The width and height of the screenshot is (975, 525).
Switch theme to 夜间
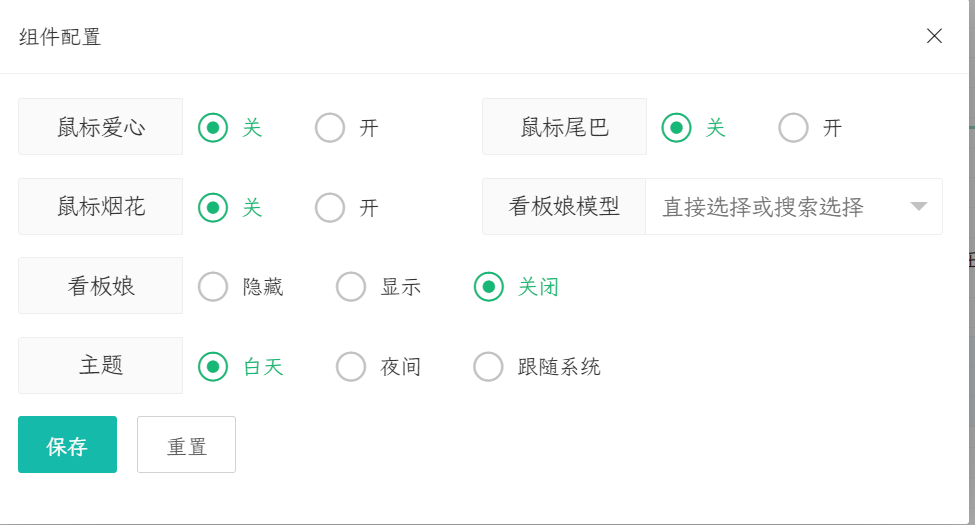coord(351,367)
